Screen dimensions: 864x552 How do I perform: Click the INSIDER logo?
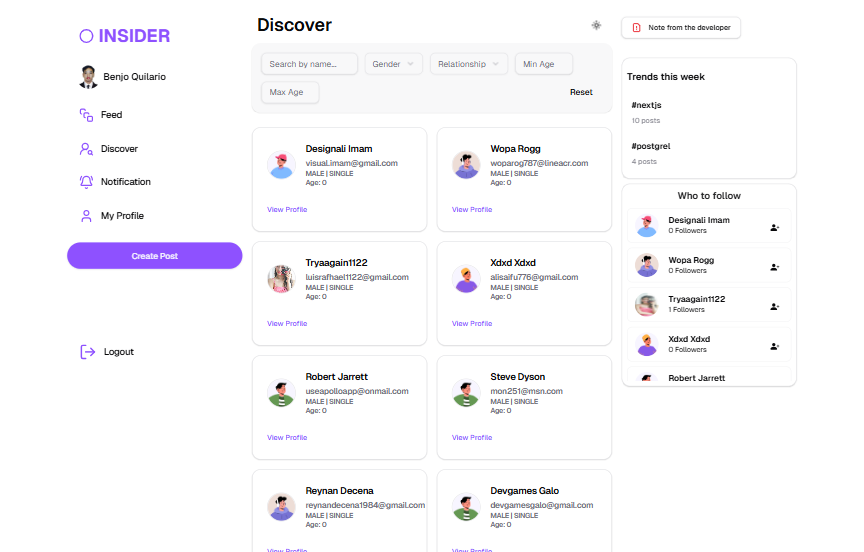(x=125, y=36)
